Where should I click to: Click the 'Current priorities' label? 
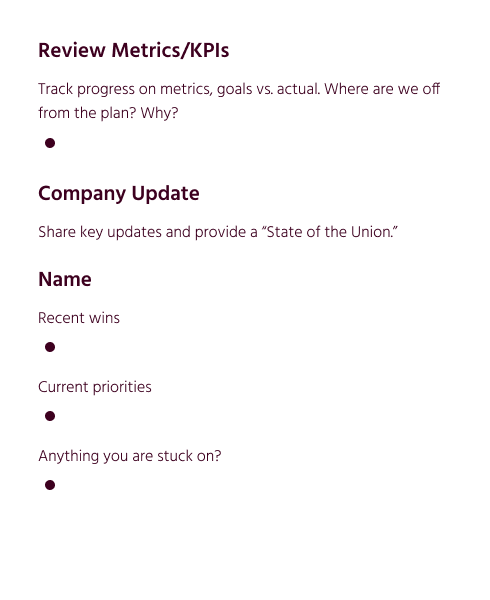click(x=95, y=387)
